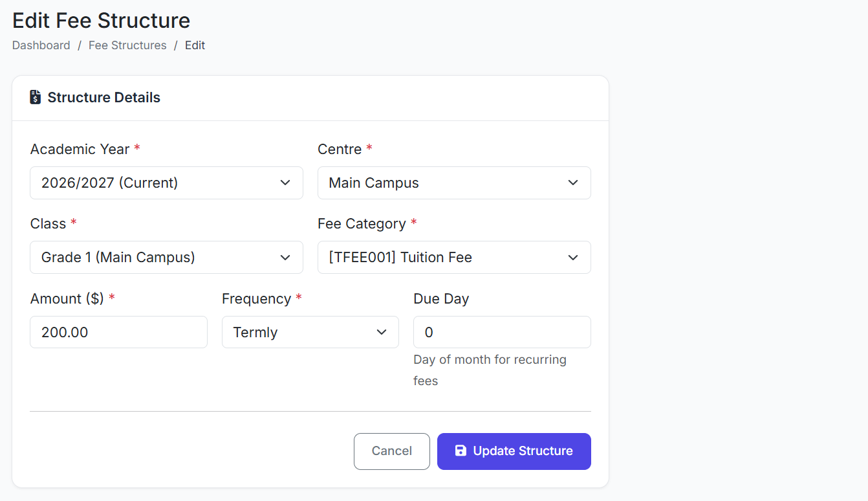
Task: Open the Class dropdown showing Grade 1
Action: pyautogui.click(x=166, y=257)
